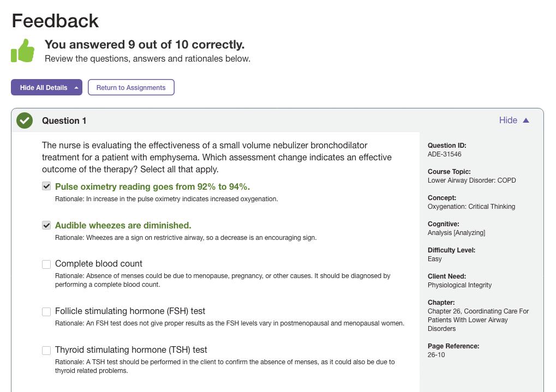Viewport: 556px width, 392px height.
Task: Tick the Thyroid stimulating hormone test checkbox
Action: [46, 351]
